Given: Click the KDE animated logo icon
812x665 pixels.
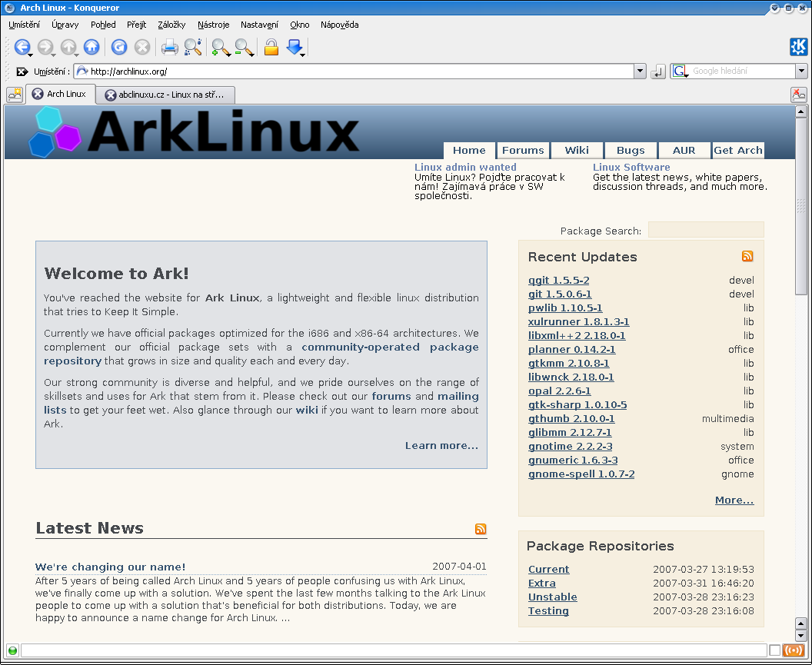Looking at the screenshot, I should pos(798,47).
